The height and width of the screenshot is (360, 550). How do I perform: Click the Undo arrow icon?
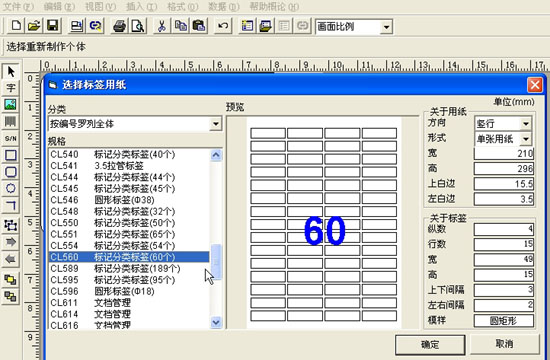(x=223, y=26)
